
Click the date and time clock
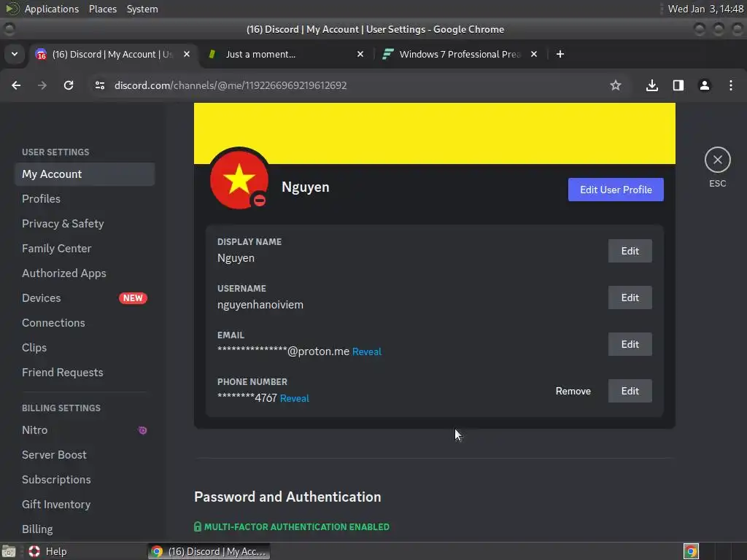(705, 9)
